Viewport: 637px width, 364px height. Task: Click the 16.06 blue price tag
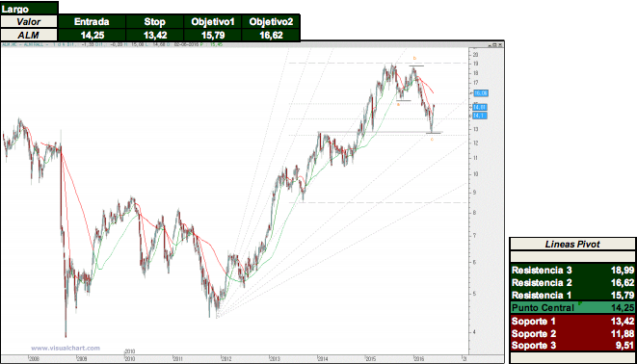[481, 93]
